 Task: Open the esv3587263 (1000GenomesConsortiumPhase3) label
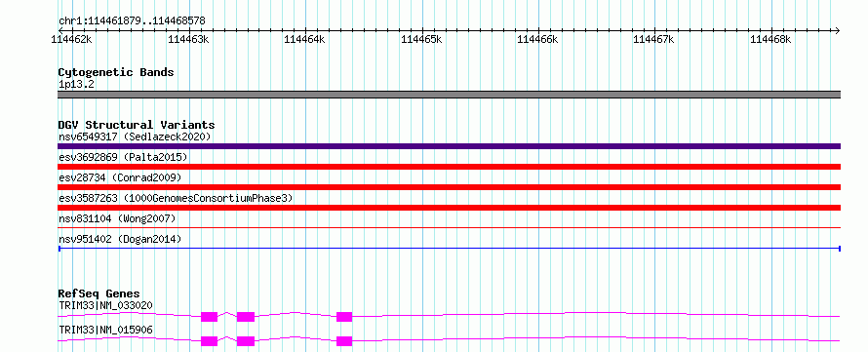point(176,198)
